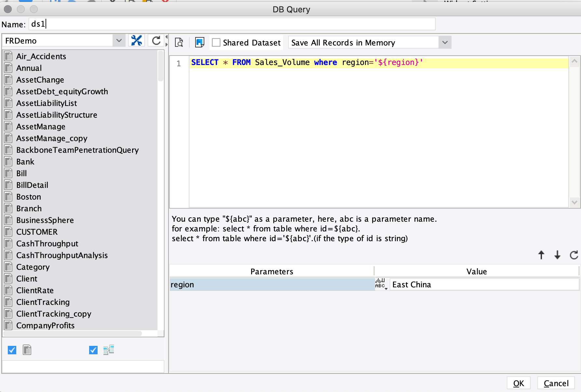
Task: Click Cancel to discard the query
Action: click(x=556, y=383)
